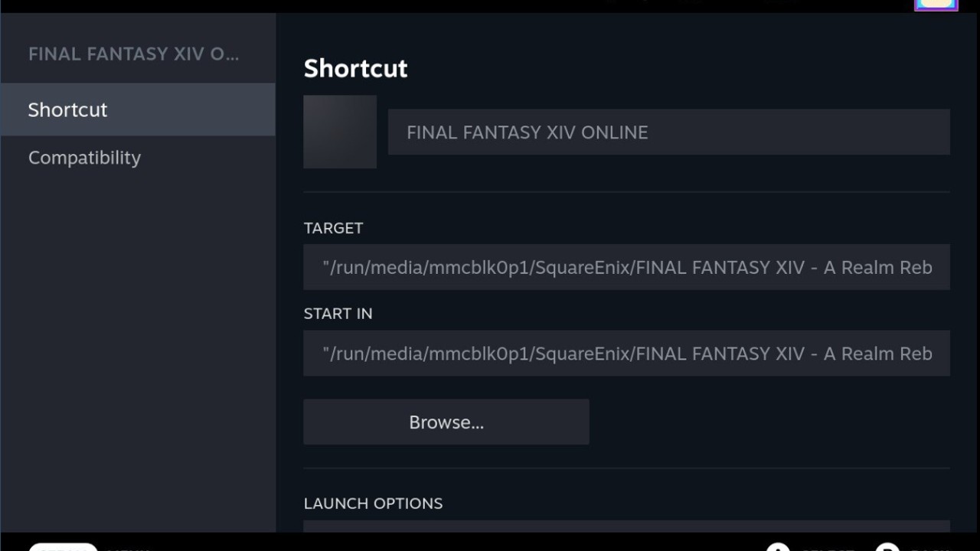Click the FINAL FANTASY XIV ONLINE name field
This screenshot has height=551, width=980.
pyautogui.click(x=668, y=132)
